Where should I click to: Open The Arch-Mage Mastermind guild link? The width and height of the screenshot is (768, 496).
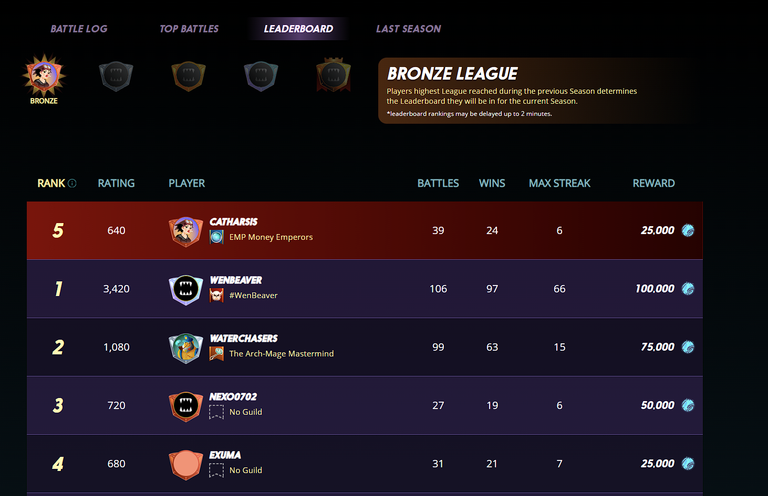[282, 354]
